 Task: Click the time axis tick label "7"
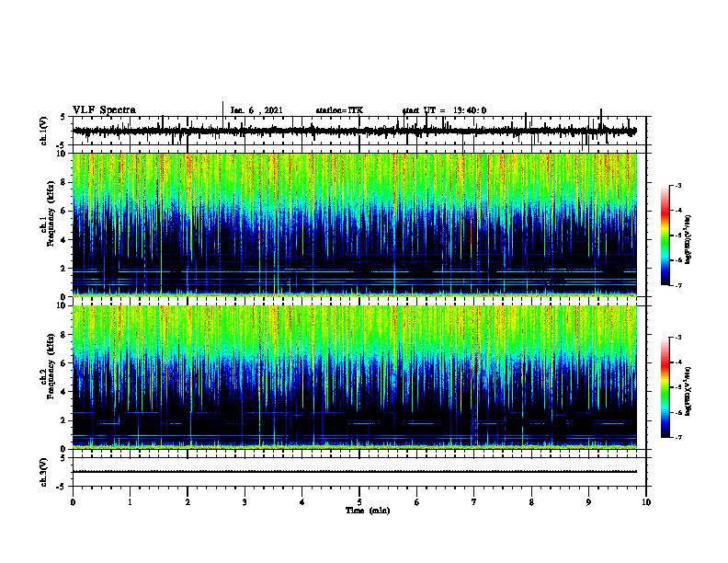[474, 502]
